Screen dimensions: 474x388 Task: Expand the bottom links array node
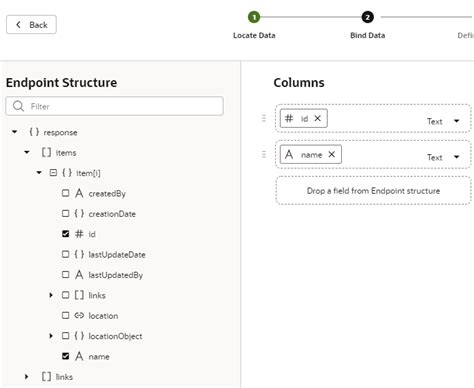(x=27, y=377)
